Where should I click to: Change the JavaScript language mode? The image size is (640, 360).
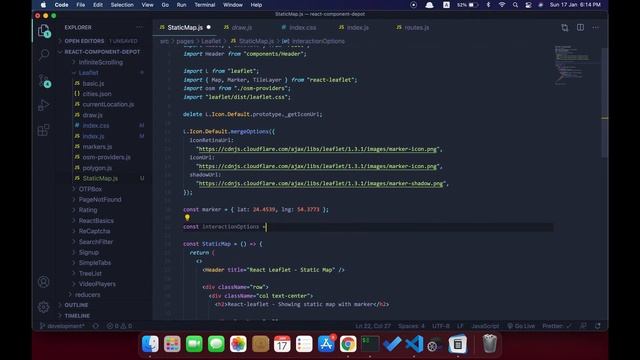[485, 326]
